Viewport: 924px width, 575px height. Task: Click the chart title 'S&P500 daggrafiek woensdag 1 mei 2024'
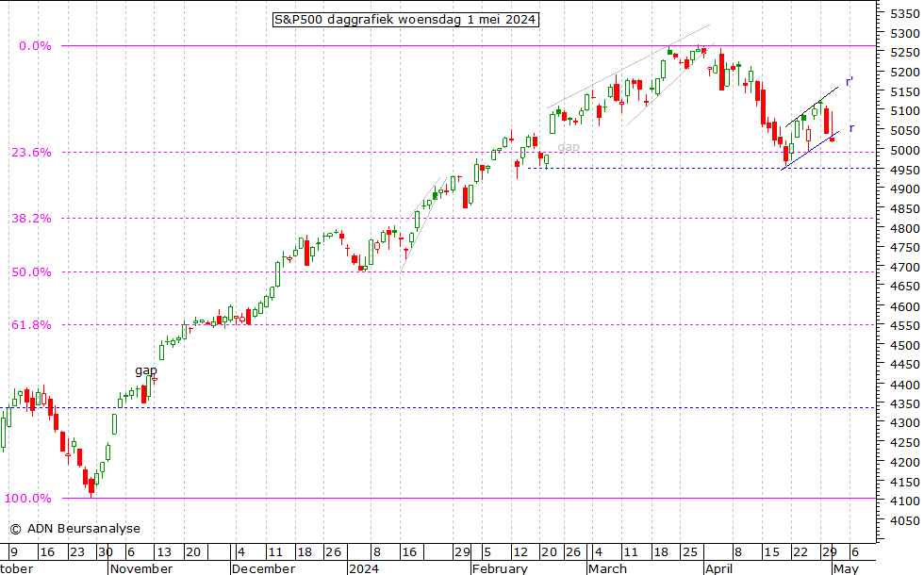405,20
